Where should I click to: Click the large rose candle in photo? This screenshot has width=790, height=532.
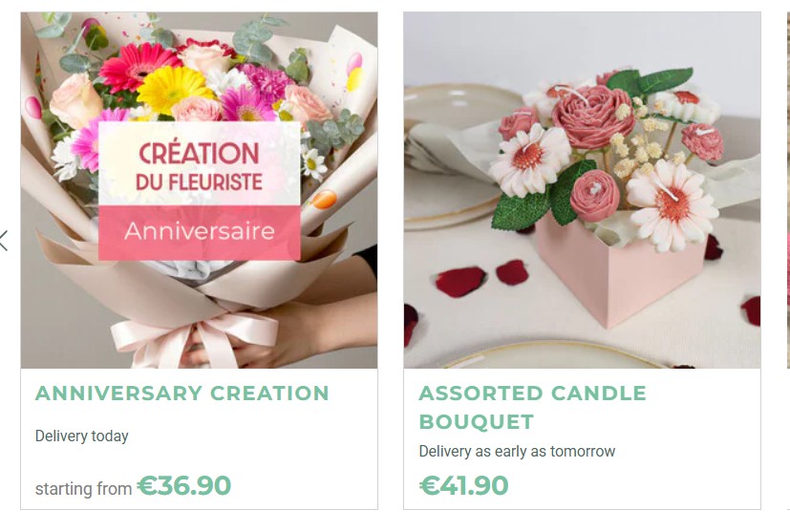click(590, 117)
